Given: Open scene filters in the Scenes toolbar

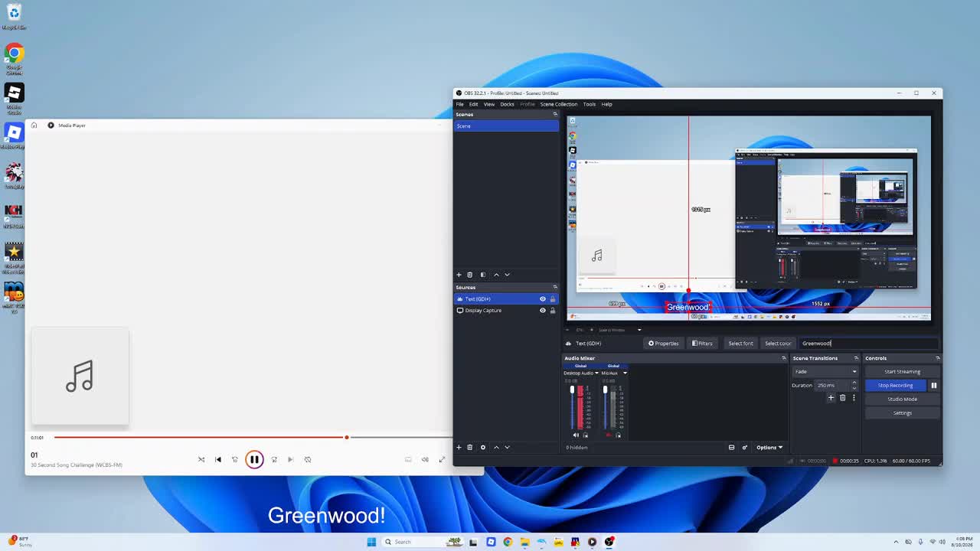Looking at the screenshot, I should [x=482, y=275].
